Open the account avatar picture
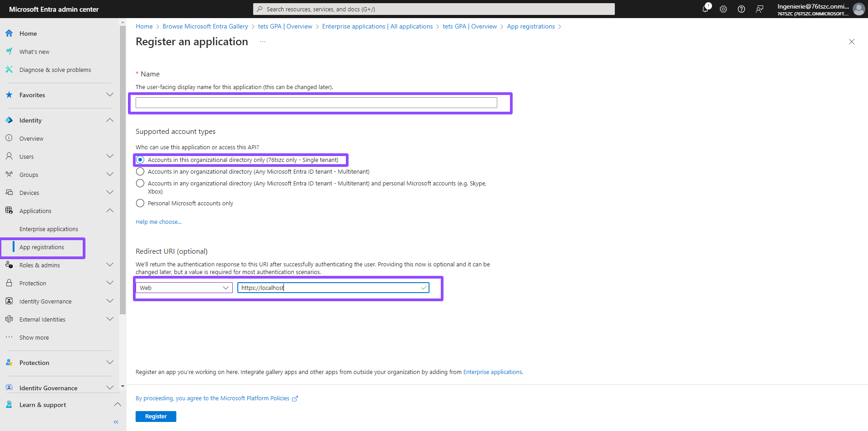This screenshot has height=431, width=868. click(x=859, y=9)
